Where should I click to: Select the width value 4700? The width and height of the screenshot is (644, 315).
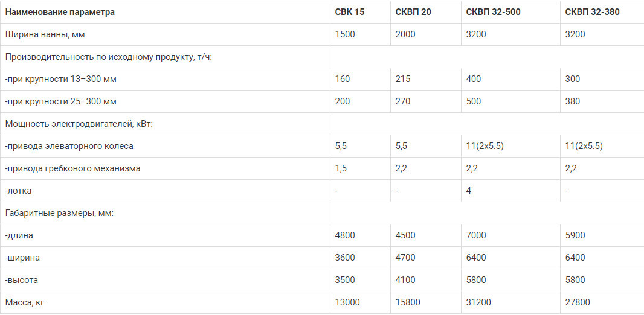405,258
